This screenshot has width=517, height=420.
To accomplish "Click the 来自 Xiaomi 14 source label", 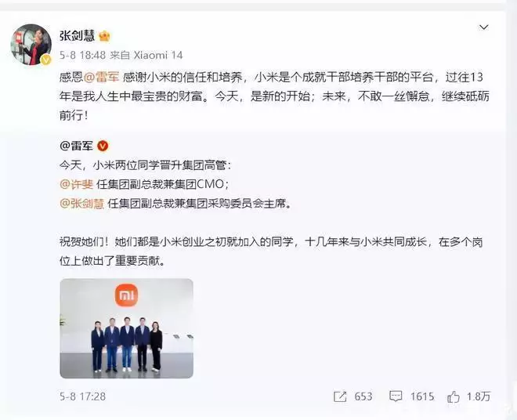I will 146,55.
